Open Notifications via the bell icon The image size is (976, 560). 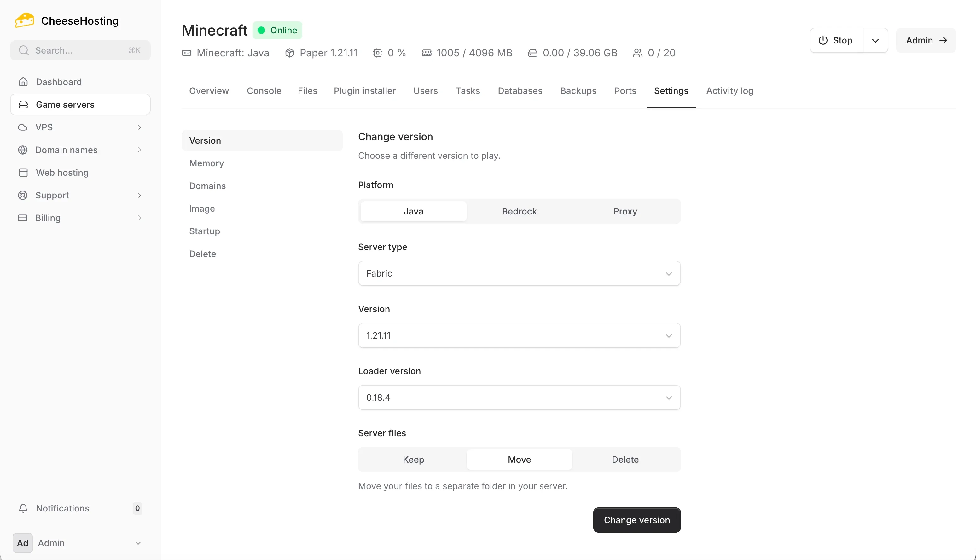coord(23,508)
